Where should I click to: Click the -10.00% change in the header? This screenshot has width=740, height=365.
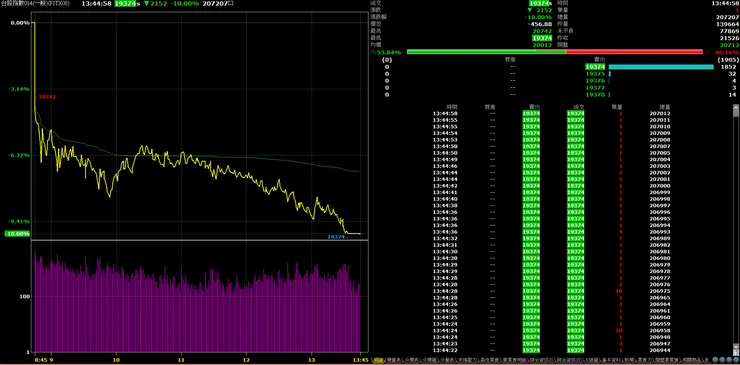(x=186, y=3)
